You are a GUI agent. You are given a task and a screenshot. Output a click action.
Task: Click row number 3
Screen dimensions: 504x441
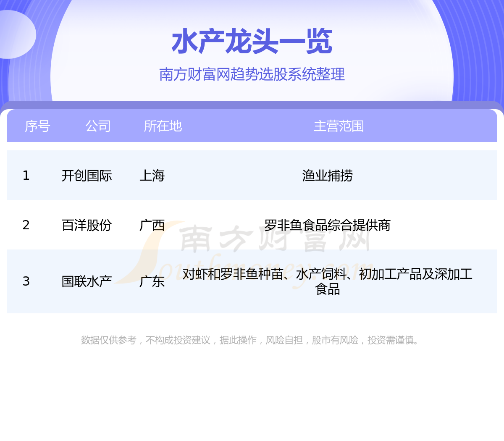point(26,281)
